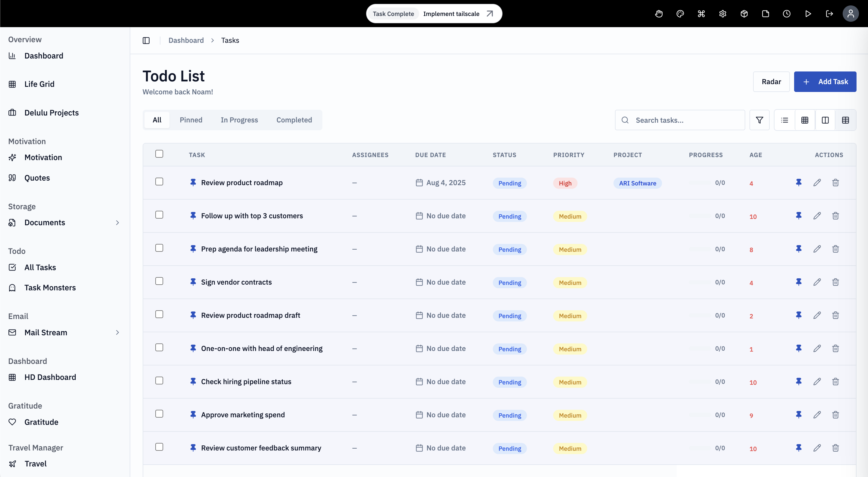Unpin Approve marketing spend via actions pin
This screenshot has width=868, height=477.
pyautogui.click(x=799, y=415)
